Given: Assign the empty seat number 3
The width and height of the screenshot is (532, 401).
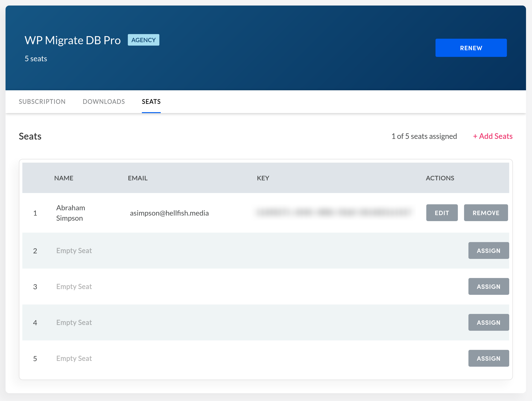Looking at the screenshot, I should click(x=488, y=286).
